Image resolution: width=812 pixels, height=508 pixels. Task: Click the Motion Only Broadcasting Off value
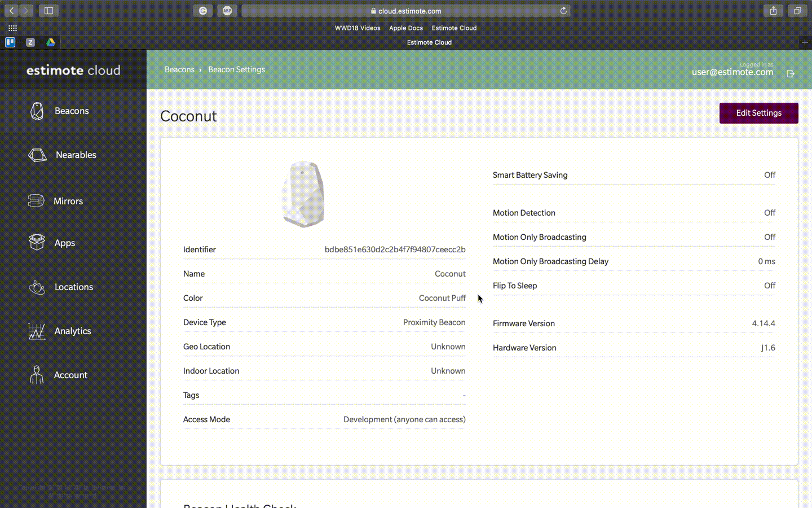pyautogui.click(x=770, y=237)
